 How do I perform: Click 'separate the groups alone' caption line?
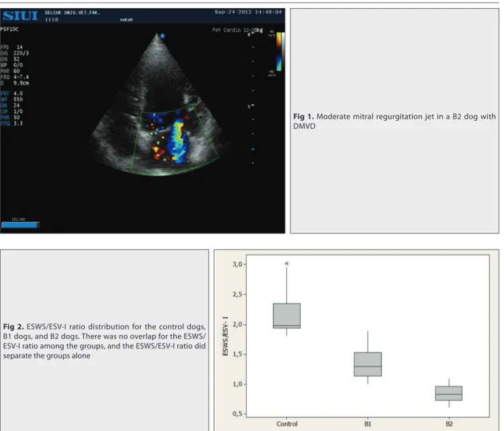pos(46,356)
